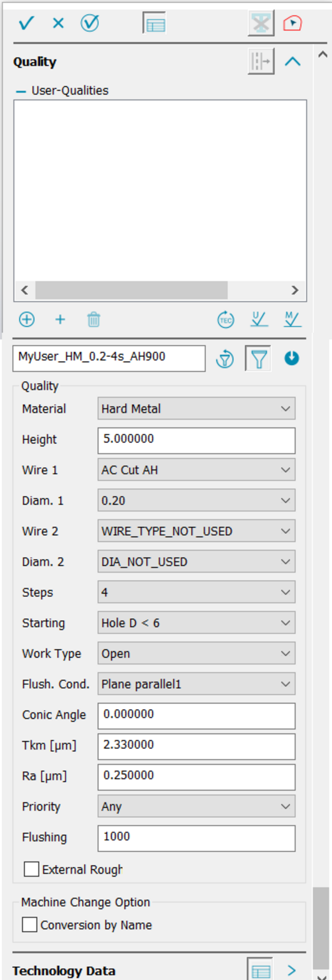332x980 pixels.
Task: Click the circular TEC technology icon
Action: (226, 320)
